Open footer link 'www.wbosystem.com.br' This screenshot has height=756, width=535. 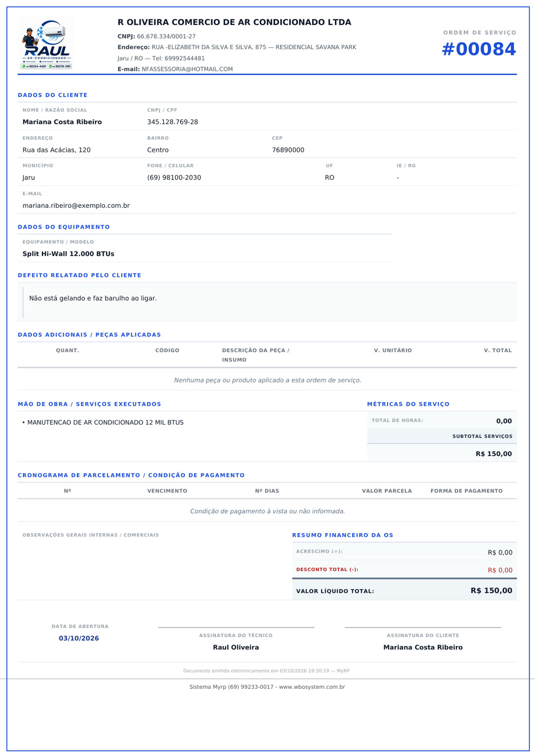pos(312,687)
